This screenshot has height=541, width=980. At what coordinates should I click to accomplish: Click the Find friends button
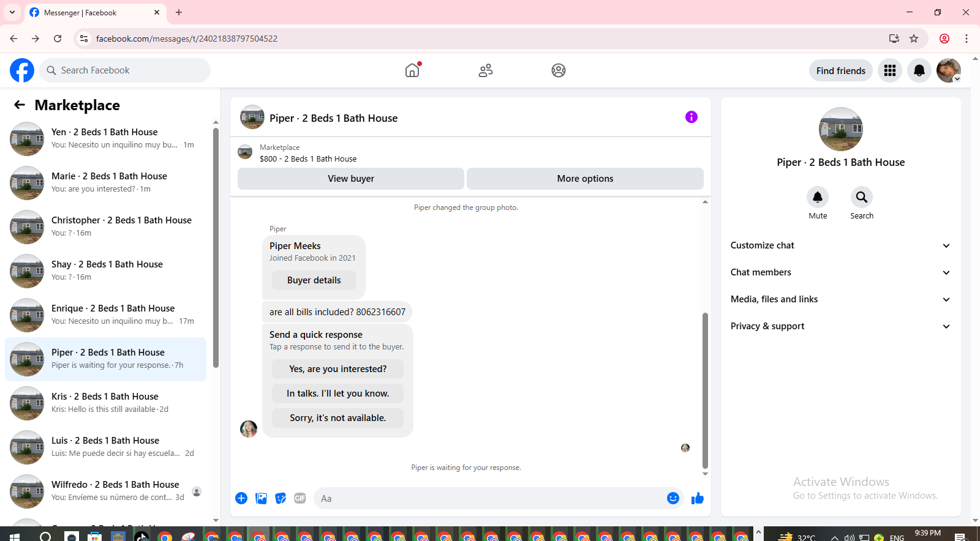coord(841,70)
